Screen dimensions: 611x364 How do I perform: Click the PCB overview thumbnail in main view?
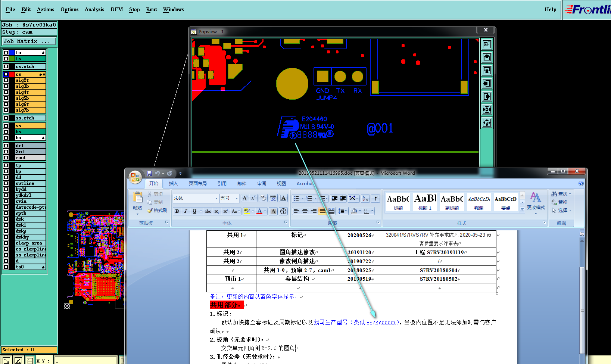pos(95,258)
